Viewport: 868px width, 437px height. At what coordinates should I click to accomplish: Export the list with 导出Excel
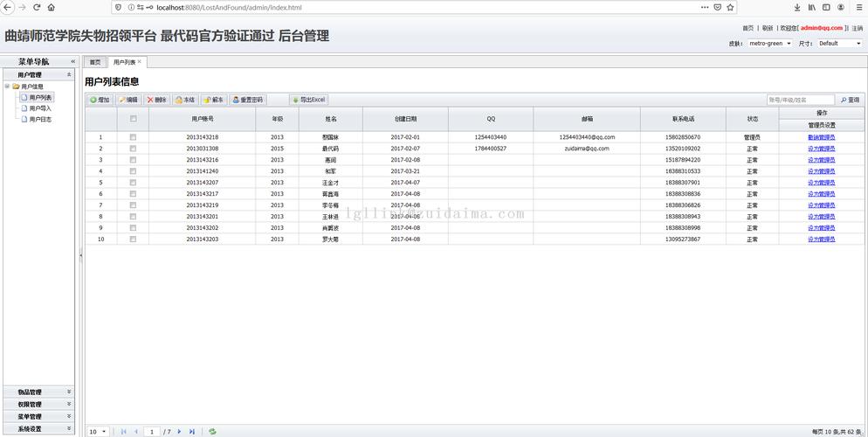click(x=309, y=100)
